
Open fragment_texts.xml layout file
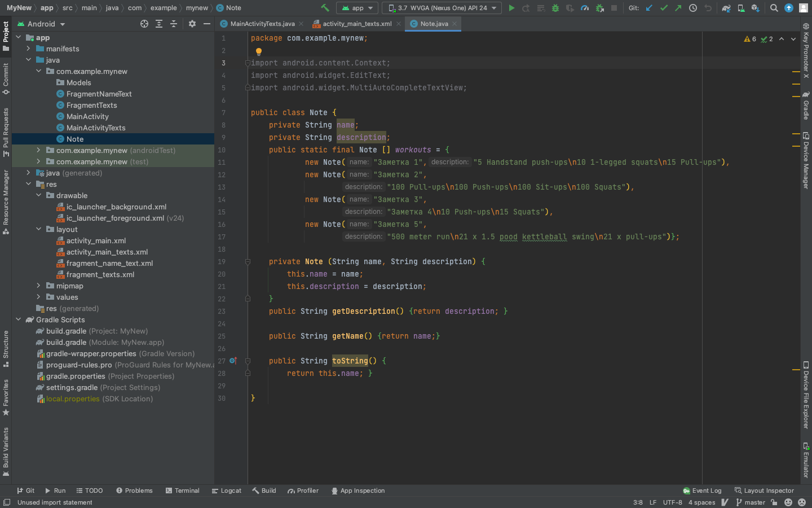[100, 274]
